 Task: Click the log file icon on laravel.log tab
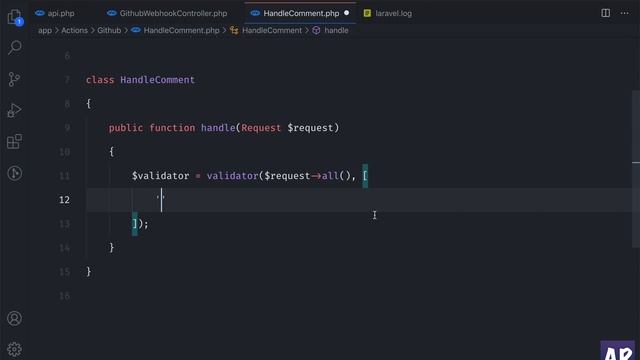click(367, 13)
